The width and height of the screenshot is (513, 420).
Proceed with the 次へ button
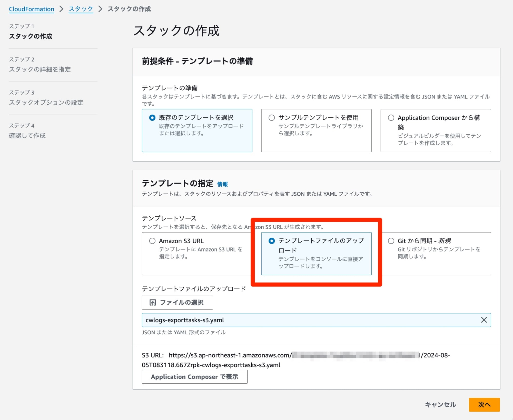coord(484,405)
